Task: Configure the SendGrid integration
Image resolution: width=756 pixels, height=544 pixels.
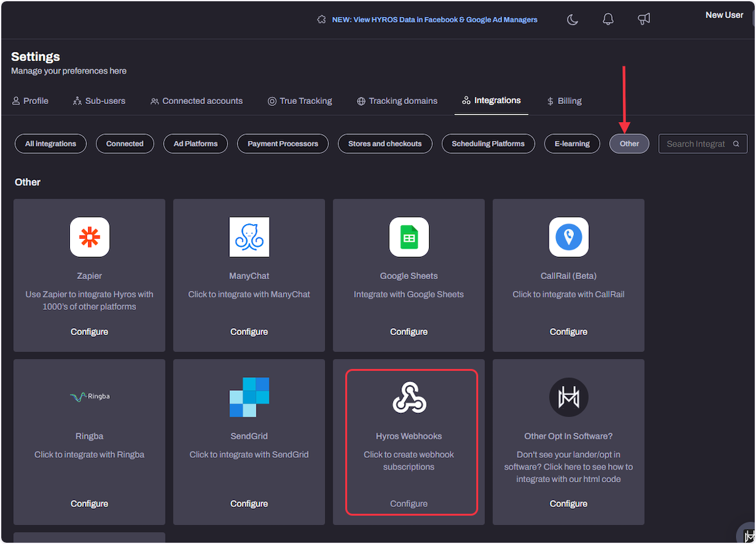Action: (249, 504)
